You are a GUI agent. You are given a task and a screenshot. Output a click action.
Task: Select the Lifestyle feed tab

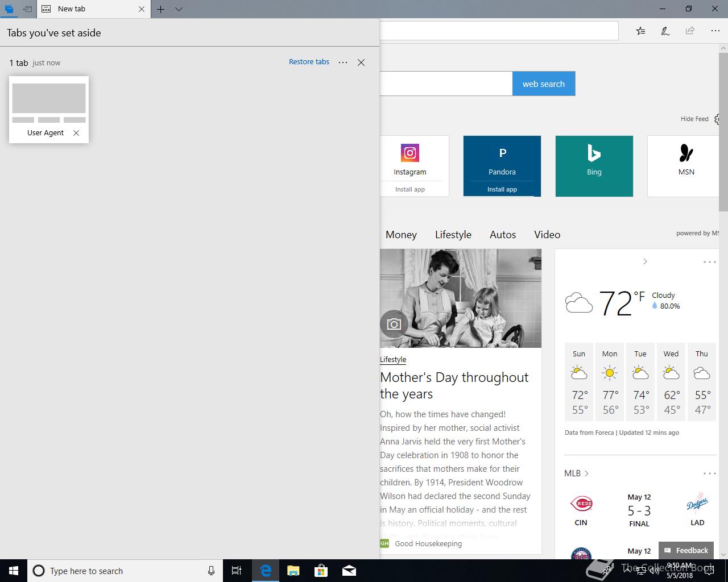coord(453,235)
